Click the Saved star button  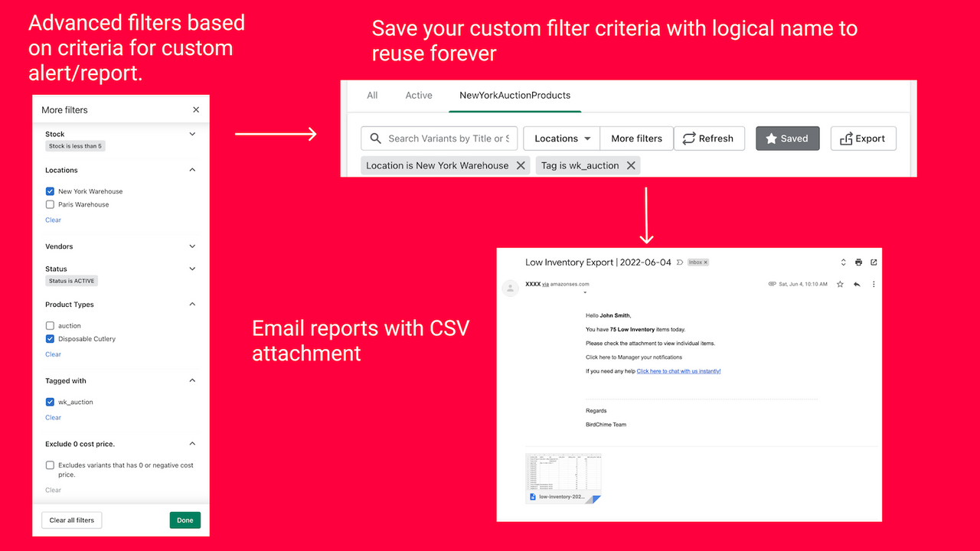tap(787, 139)
